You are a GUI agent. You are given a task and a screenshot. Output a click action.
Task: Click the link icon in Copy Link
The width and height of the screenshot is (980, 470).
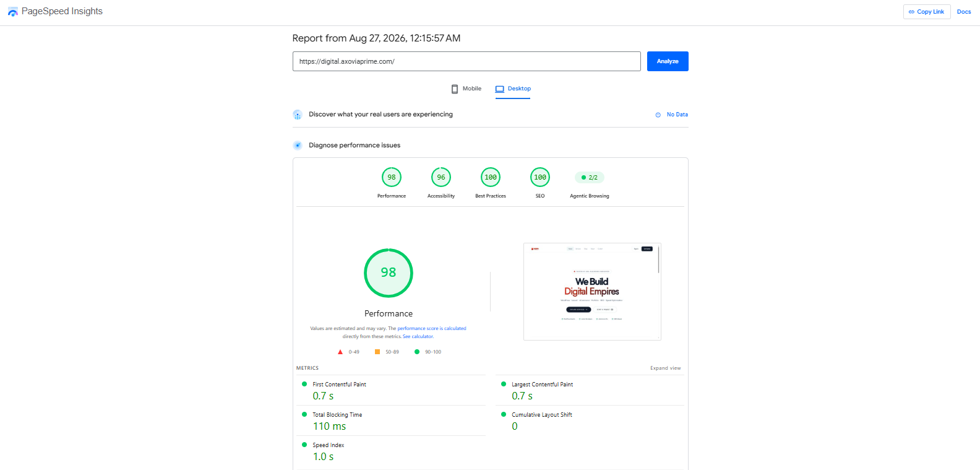[911, 12]
